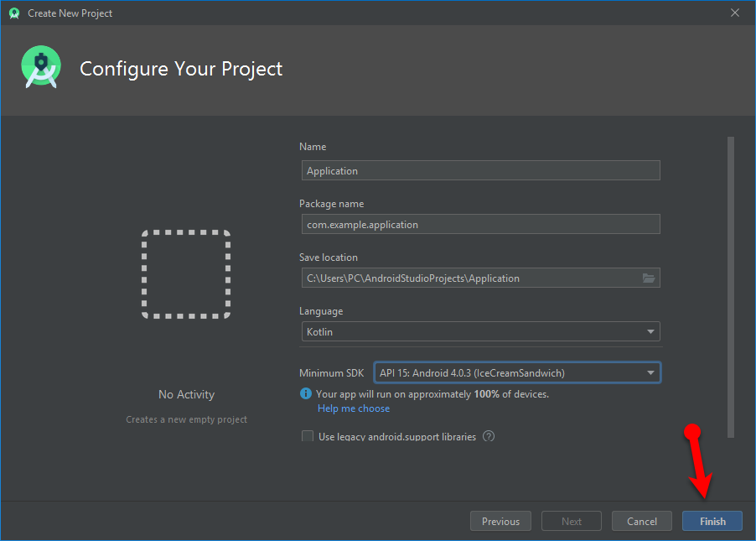
Task: Enable Use legacy android.support libraries checkbox
Action: (307, 436)
